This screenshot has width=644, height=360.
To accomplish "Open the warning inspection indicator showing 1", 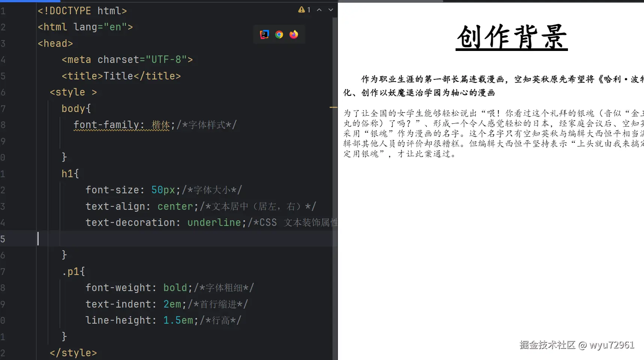I will (304, 10).
